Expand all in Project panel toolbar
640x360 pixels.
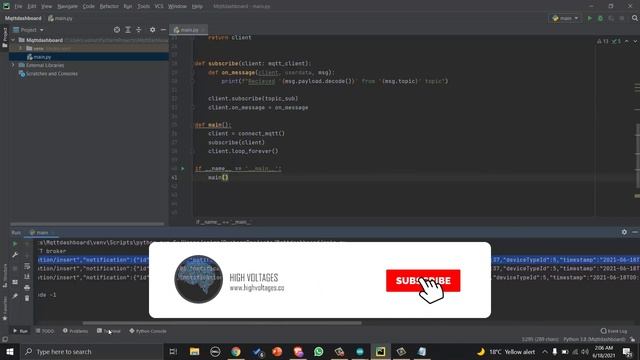[x=128, y=30]
